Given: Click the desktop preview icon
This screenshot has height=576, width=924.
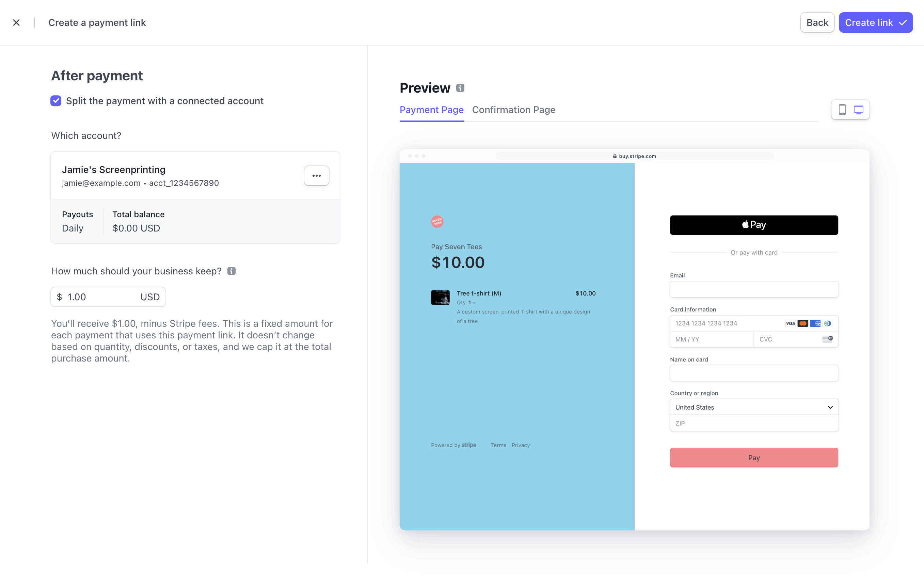Looking at the screenshot, I should (x=858, y=110).
